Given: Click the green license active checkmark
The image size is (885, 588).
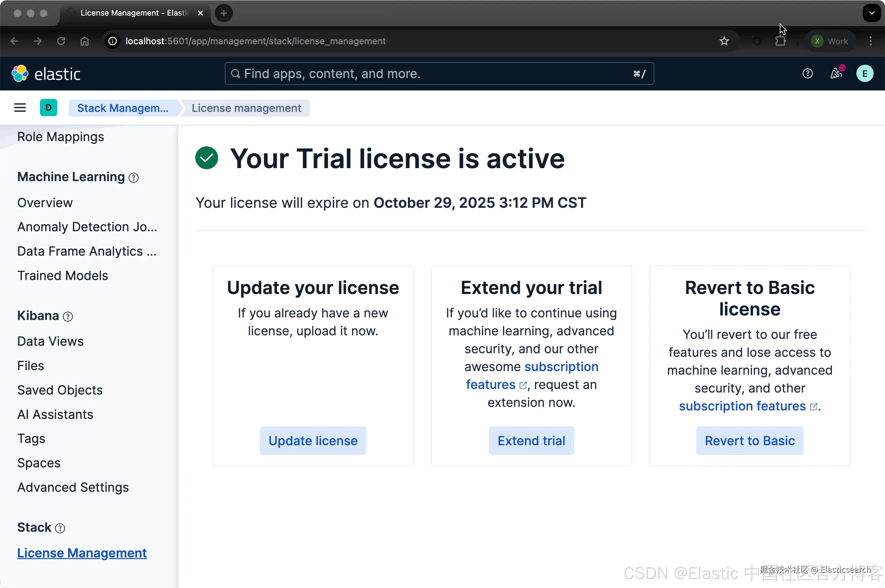Looking at the screenshot, I should coord(207,158).
